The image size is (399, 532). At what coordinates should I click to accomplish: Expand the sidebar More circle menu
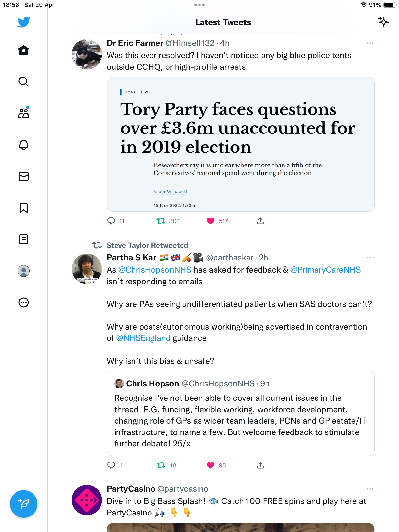tap(24, 302)
